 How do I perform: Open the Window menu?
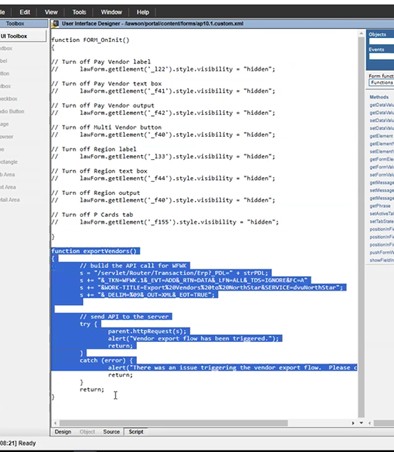111,12
